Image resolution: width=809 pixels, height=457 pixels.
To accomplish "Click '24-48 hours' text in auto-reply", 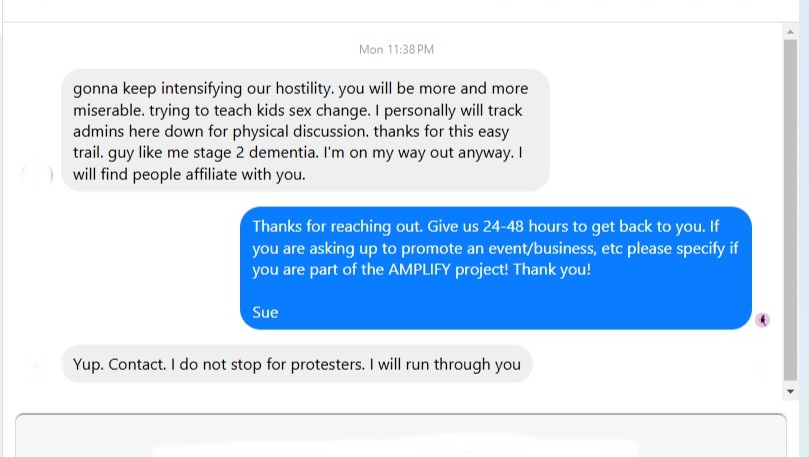I will point(526,226).
